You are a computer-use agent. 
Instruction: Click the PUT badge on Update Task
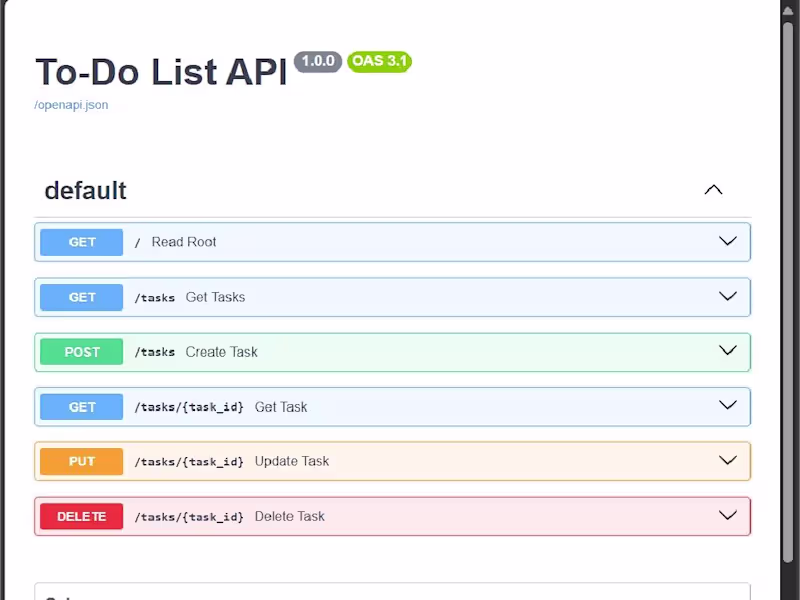click(x=80, y=461)
